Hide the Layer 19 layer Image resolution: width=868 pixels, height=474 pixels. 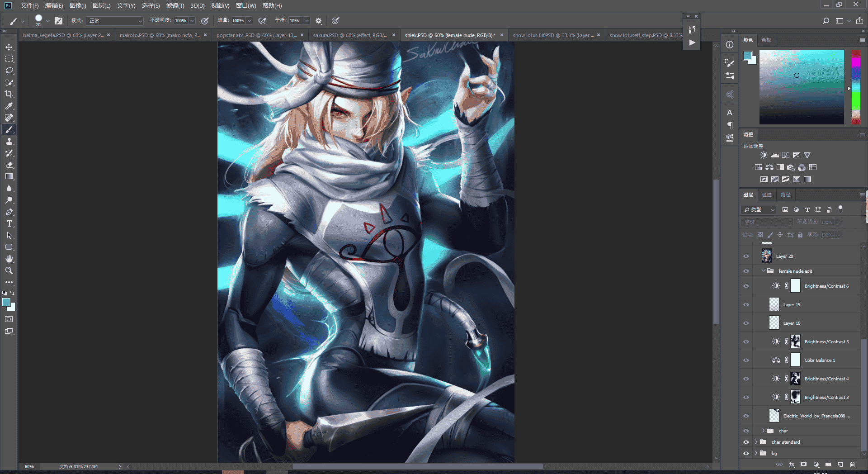746,305
